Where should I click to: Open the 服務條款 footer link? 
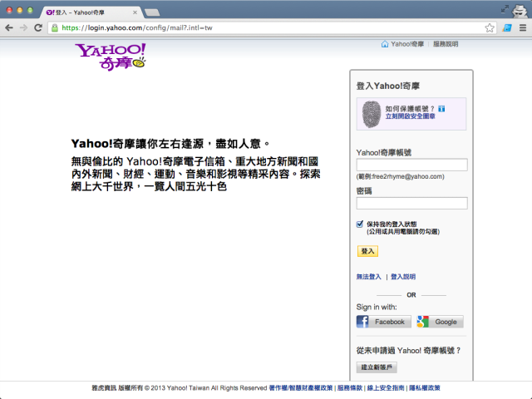(x=350, y=388)
